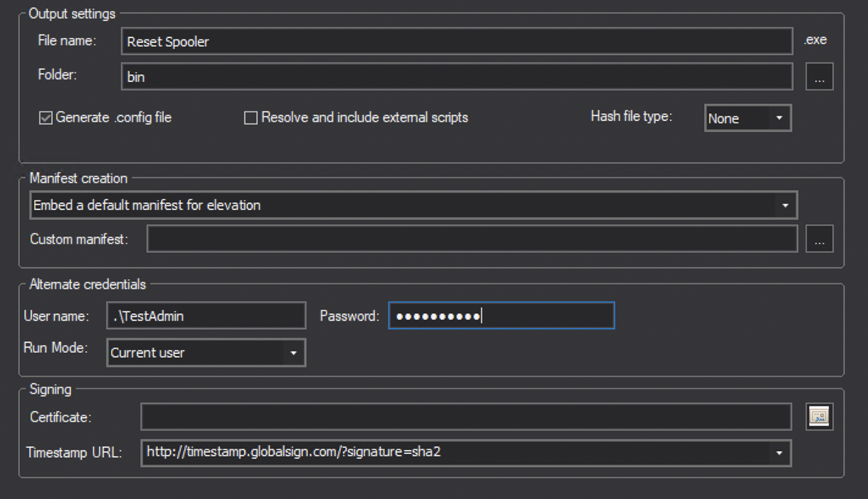Click the globalsign timestamp URL text
This screenshot has height=499, width=868.
tap(294, 453)
